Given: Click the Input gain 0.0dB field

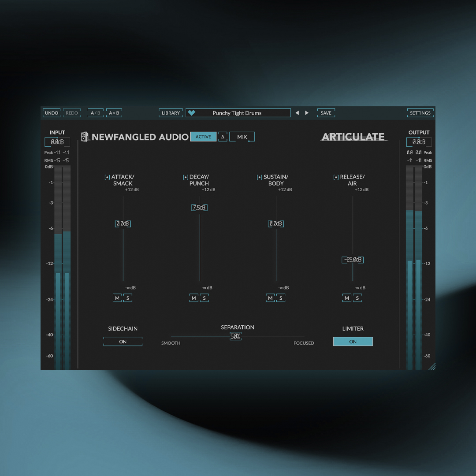Looking at the screenshot, I should (57, 142).
